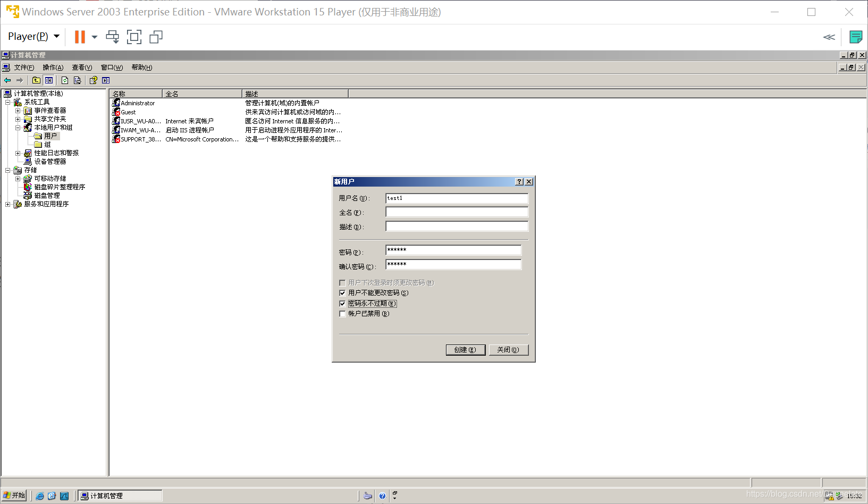Uncheck 用户不能更改密码 checkbox

(x=342, y=293)
